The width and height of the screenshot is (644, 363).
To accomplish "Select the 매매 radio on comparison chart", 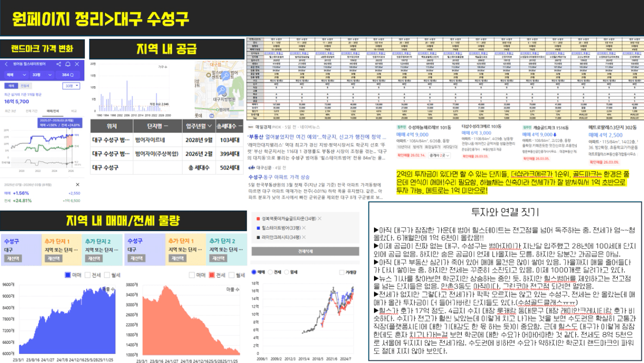I will click(x=254, y=272).
